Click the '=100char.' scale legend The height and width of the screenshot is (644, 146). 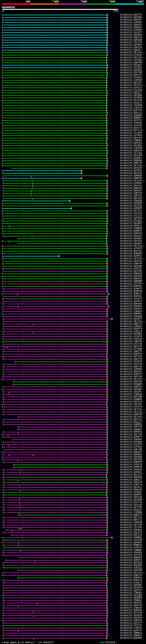(109, 642)
